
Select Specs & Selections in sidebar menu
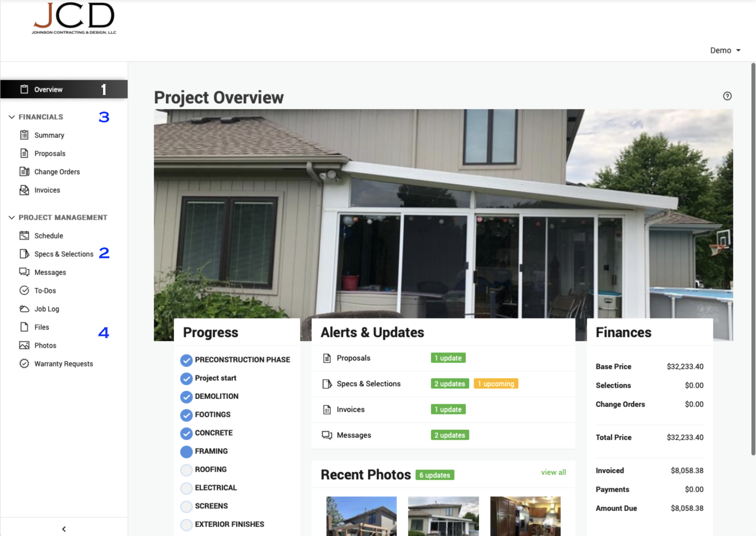tap(64, 254)
